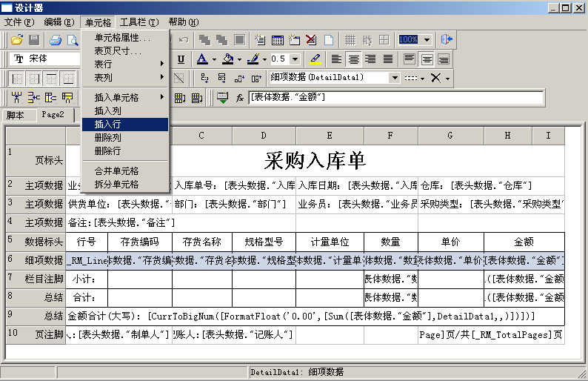
Task: Choose 合并单元格 menu item
Action: [x=125, y=171]
